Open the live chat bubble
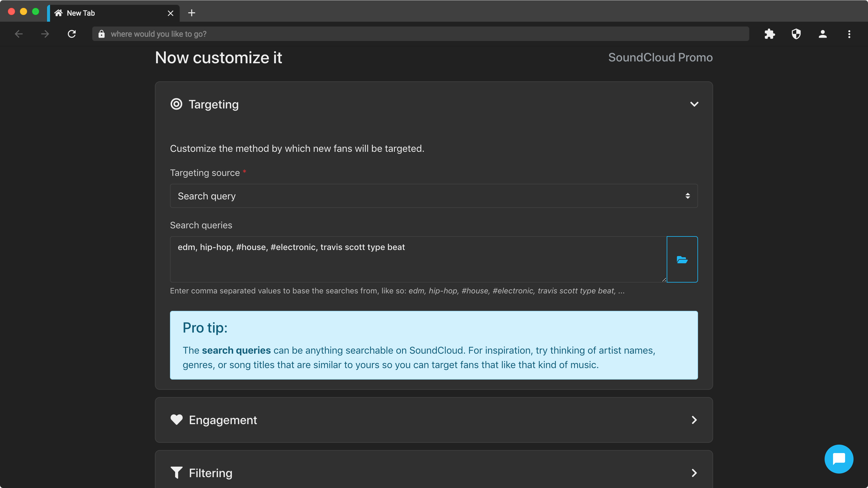Screen dimensions: 868x488 [x=838, y=459]
